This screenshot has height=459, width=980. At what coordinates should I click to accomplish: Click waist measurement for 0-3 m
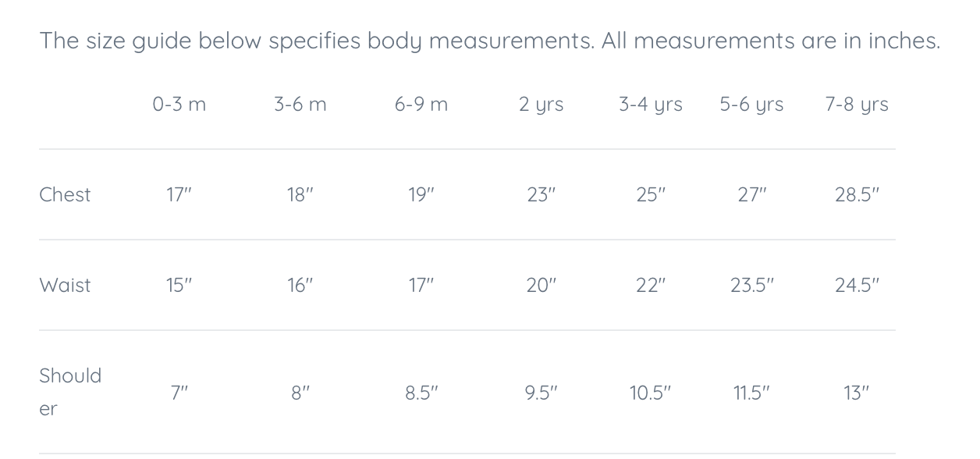click(x=179, y=286)
